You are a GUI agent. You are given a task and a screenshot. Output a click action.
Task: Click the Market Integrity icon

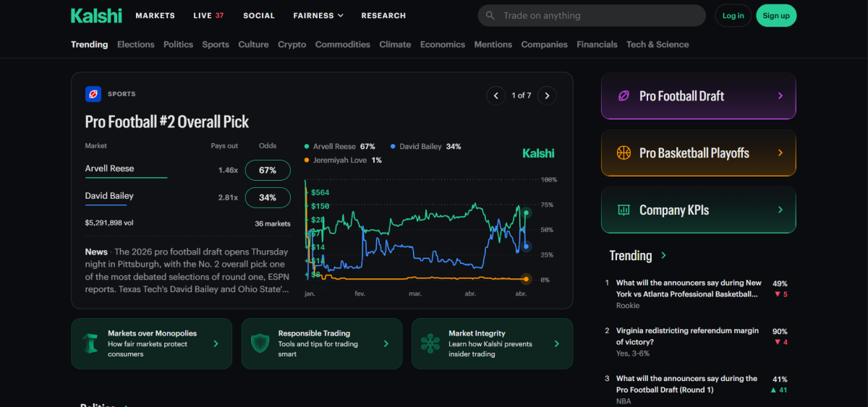[x=430, y=343]
